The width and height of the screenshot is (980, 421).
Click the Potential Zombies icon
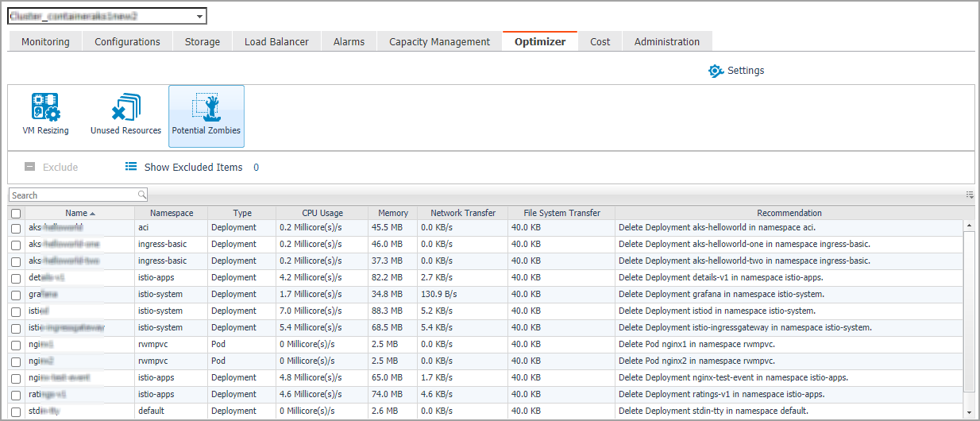(206, 107)
